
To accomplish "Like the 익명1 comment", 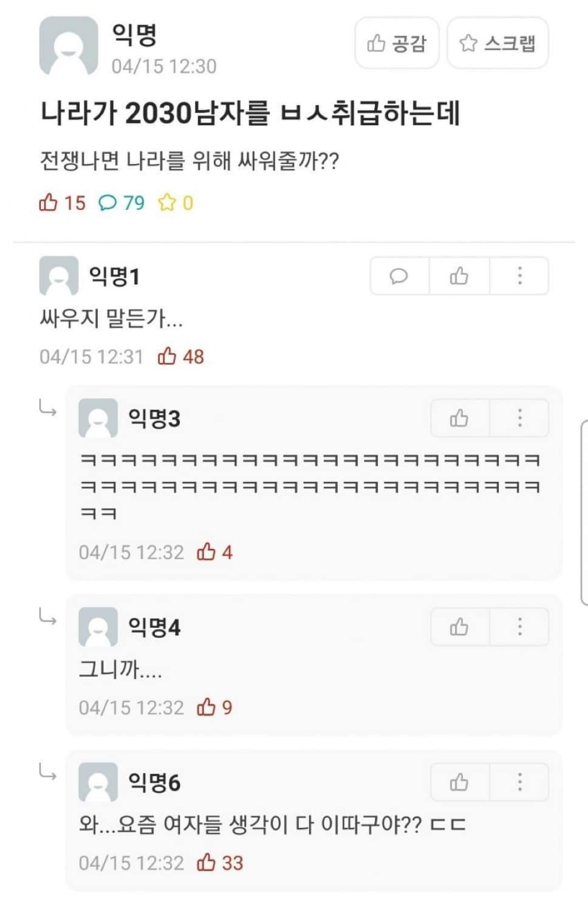I will (459, 277).
